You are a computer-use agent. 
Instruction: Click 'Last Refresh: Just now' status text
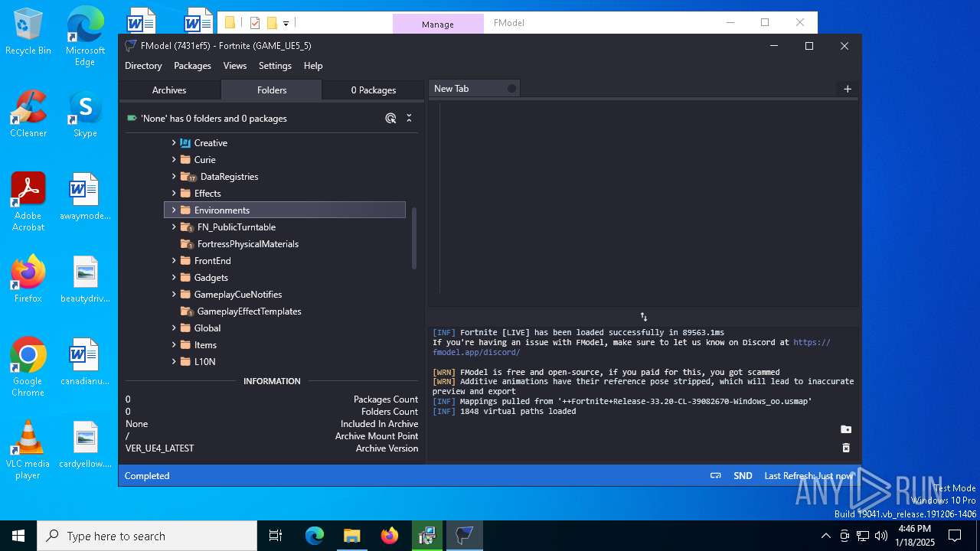[x=808, y=475]
